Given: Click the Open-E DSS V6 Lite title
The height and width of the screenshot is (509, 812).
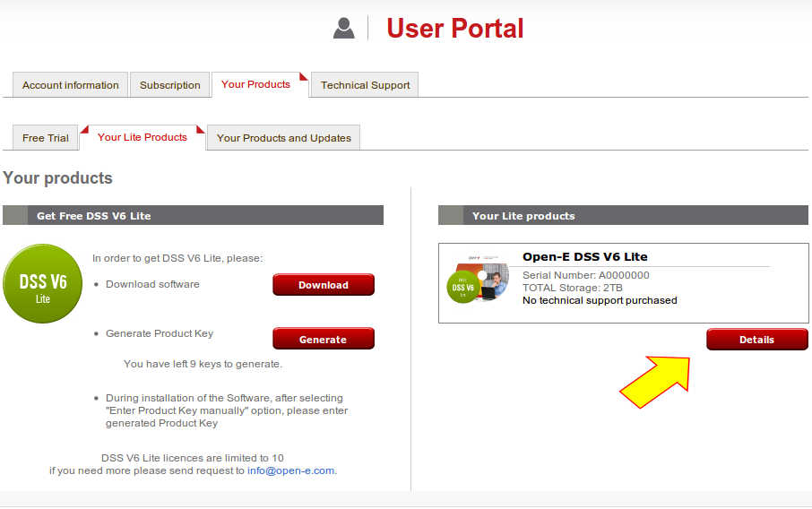Looking at the screenshot, I should pyautogui.click(x=585, y=257).
